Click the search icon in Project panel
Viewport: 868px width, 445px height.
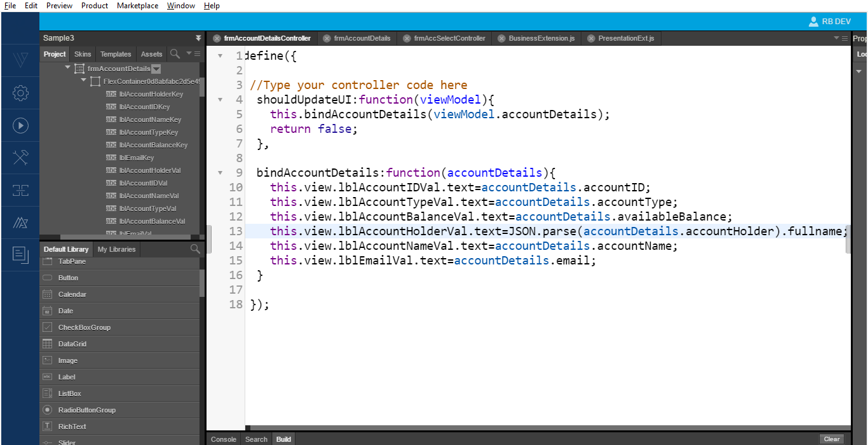click(175, 54)
